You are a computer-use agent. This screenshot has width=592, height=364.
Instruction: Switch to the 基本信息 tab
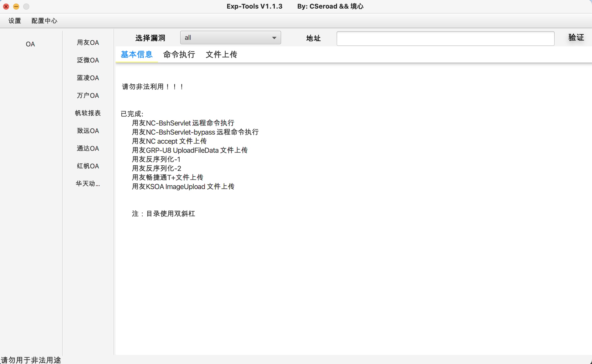[x=137, y=54]
